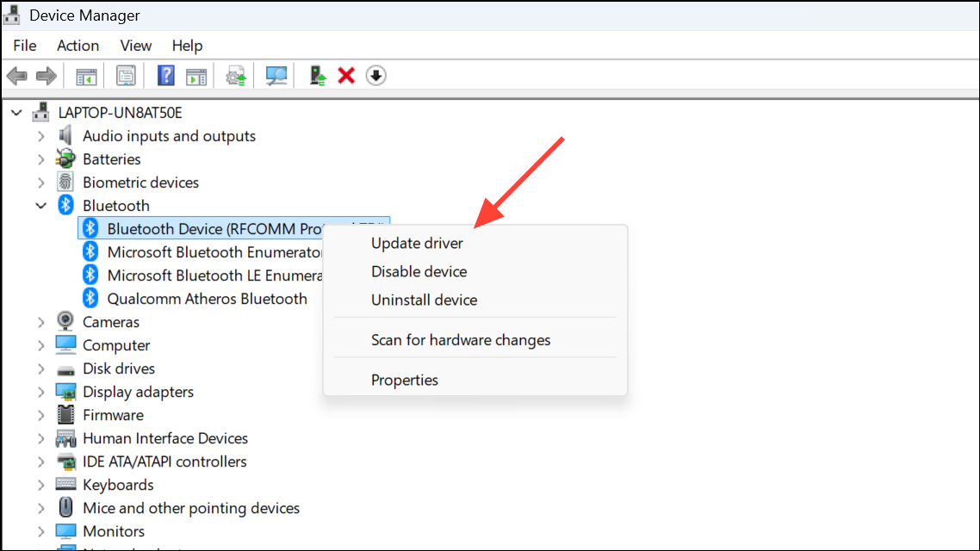Open the View menu
This screenshot has width=980, height=551.
tap(135, 46)
